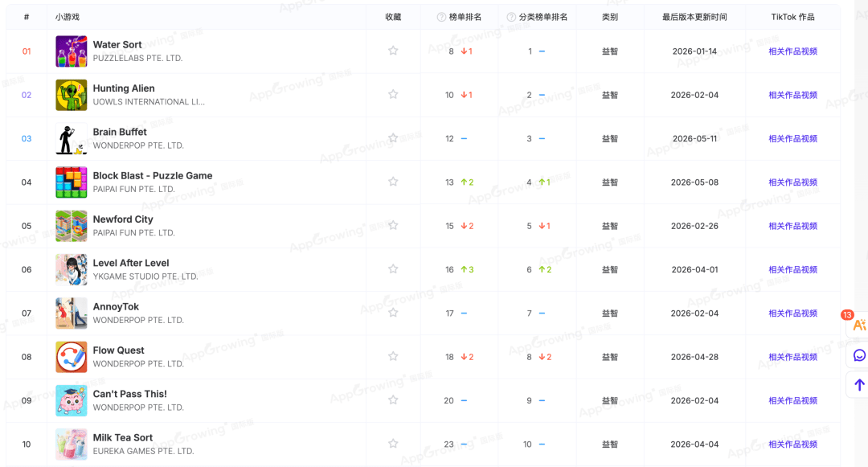This screenshot has height=467, width=868.
Task: Click the Milk Tea Sort game title
Action: 123,438
